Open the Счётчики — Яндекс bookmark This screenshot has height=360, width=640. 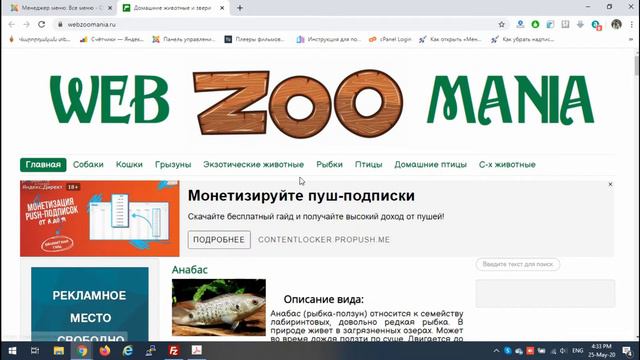[x=112, y=40]
